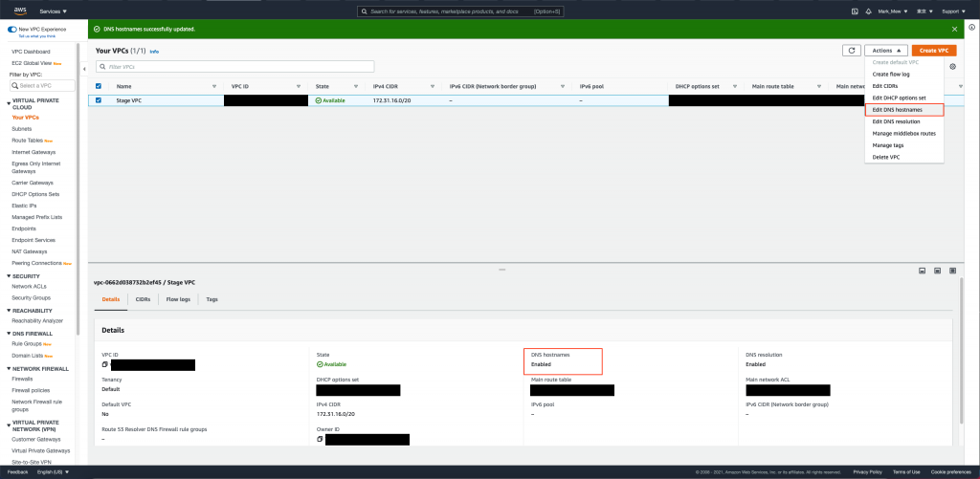
Task: Collapse the left navigation pane arrow
Action: pos(84,68)
